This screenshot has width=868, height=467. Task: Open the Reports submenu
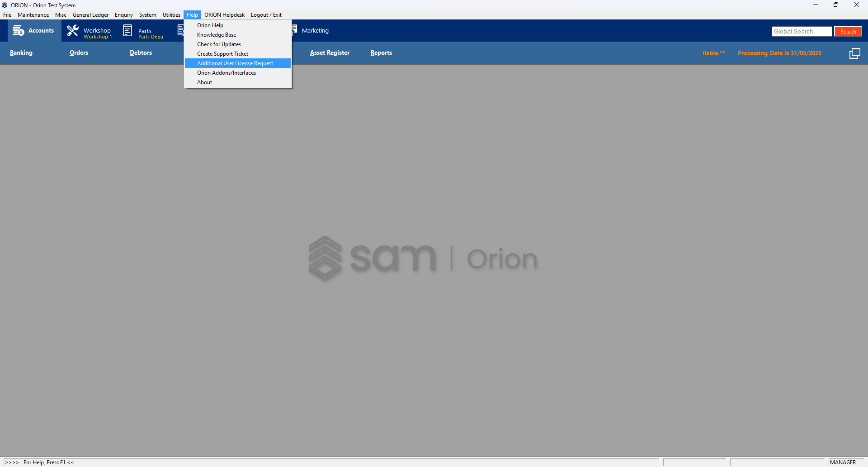(x=381, y=52)
